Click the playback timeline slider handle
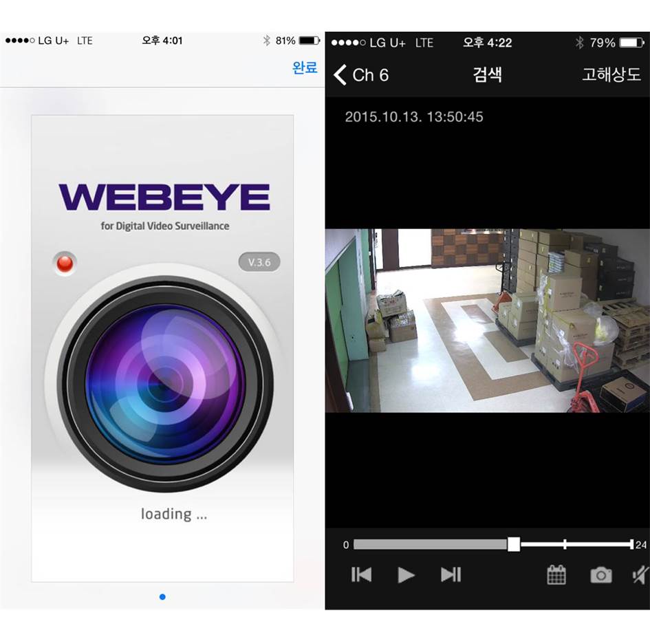 click(514, 544)
